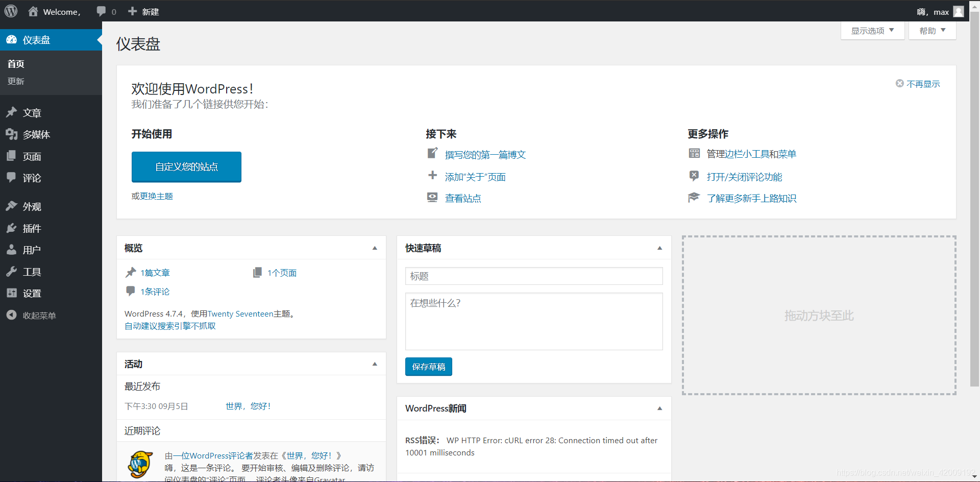The height and width of the screenshot is (482, 980).
Task: Collapse the WordPress新闻 panel
Action: 659,408
